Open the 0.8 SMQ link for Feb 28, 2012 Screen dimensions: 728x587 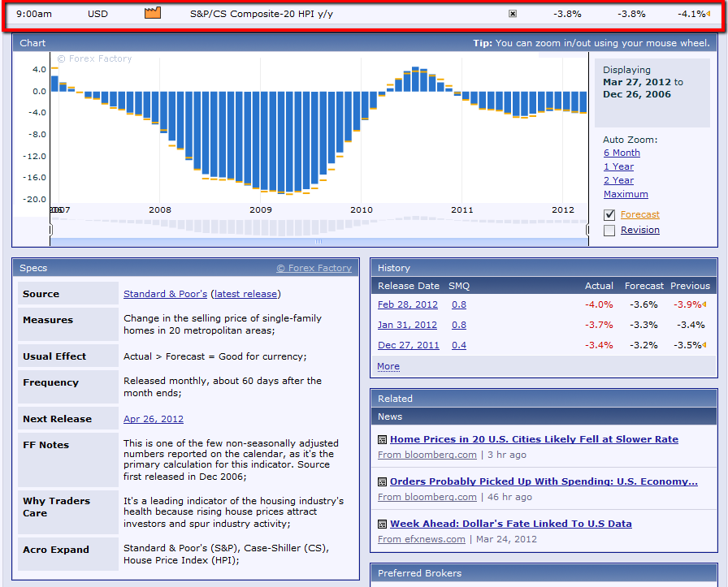459,304
